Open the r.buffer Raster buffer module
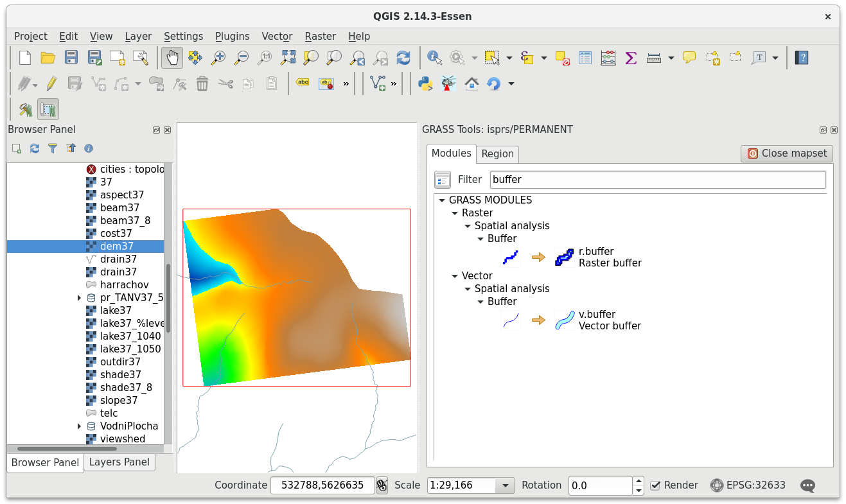Image resolution: width=846 pixels, height=504 pixels. (x=572, y=257)
